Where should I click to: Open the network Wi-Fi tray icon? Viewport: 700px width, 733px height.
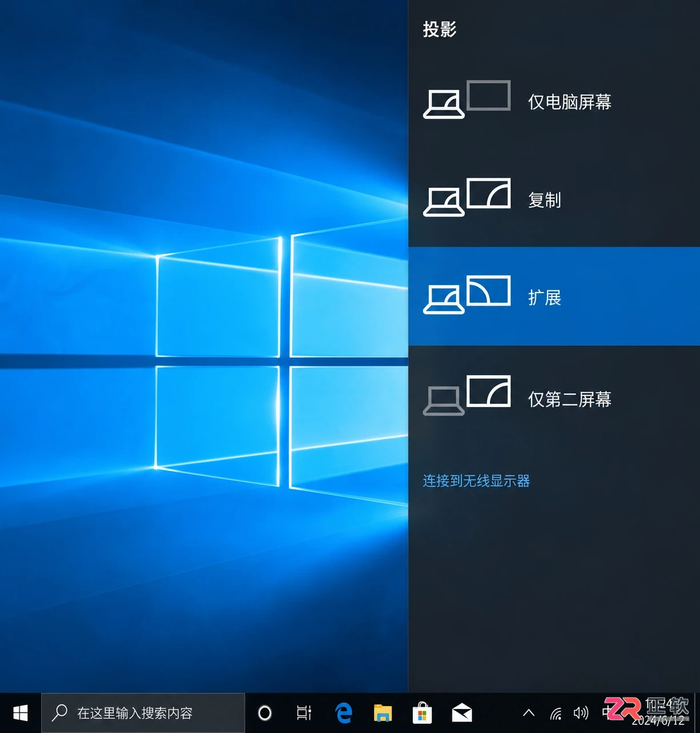(x=556, y=713)
